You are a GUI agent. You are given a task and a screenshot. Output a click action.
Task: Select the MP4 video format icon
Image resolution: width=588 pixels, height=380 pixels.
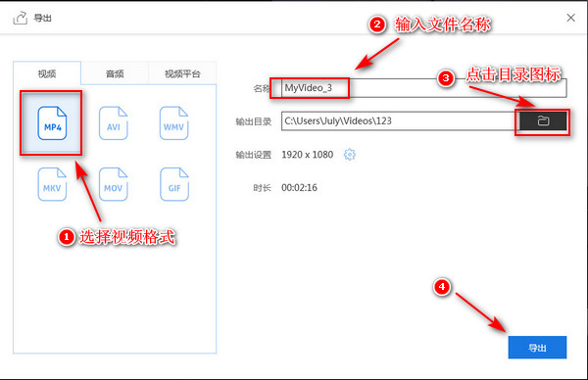(x=52, y=123)
